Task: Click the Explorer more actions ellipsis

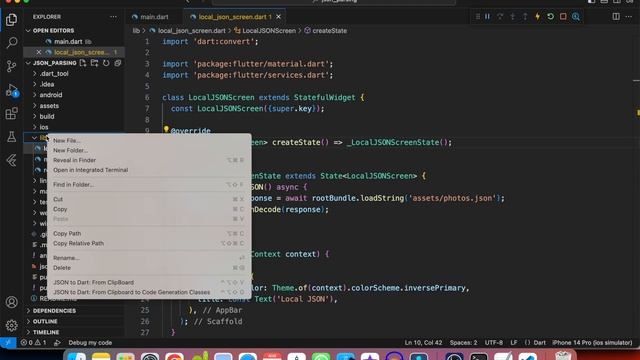Action: pyautogui.click(x=113, y=17)
